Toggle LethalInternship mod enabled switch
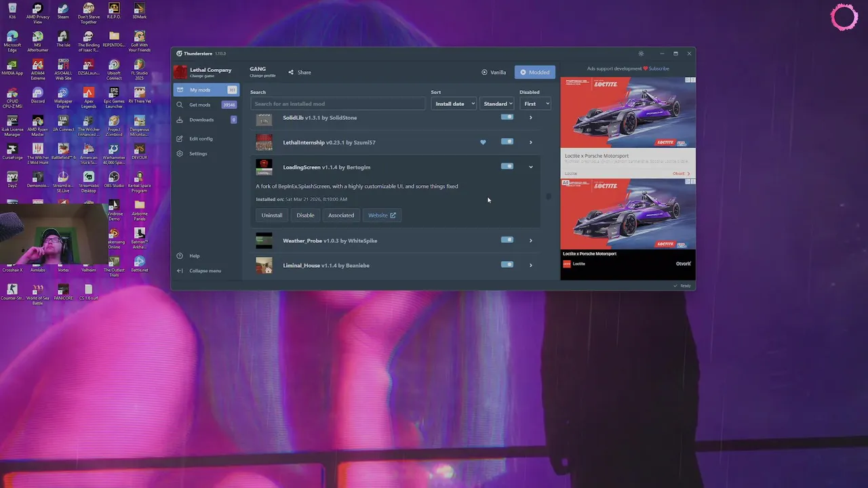The height and width of the screenshot is (488, 868). pyautogui.click(x=507, y=142)
